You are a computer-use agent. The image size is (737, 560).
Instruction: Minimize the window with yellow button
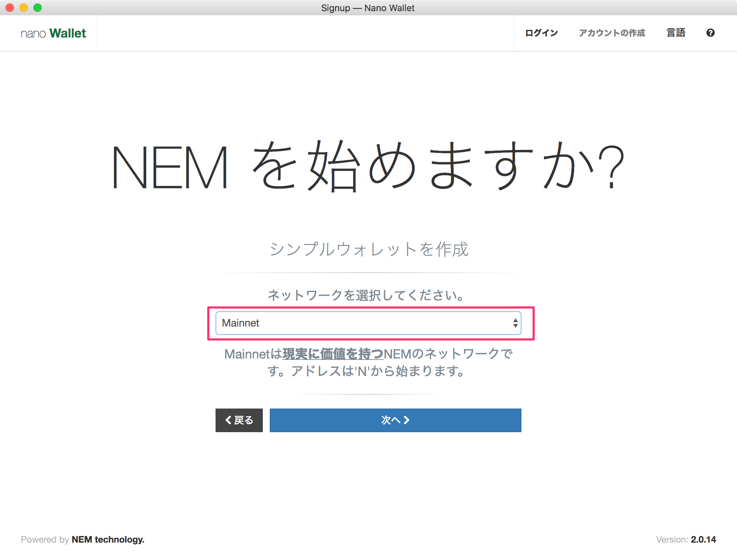(24, 8)
